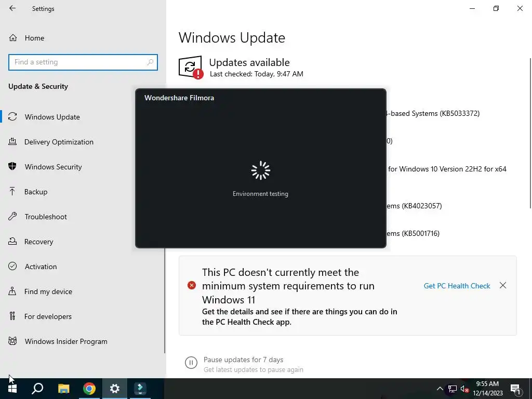Click the Backup arrow icon
The width and height of the screenshot is (532, 399).
[x=12, y=191]
